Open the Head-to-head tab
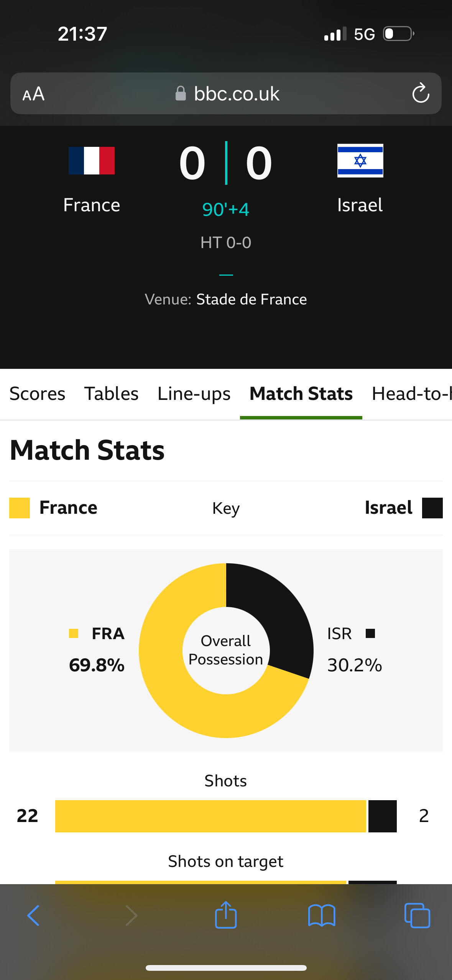Viewport: 452px width, 980px height. click(411, 394)
